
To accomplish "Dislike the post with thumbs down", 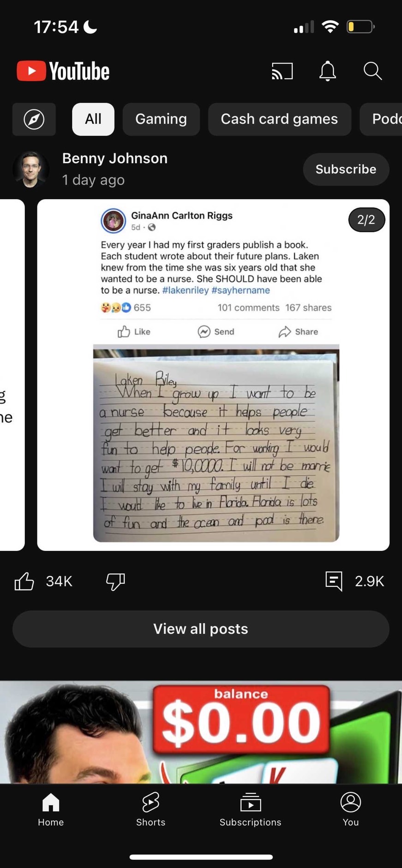I will [115, 581].
